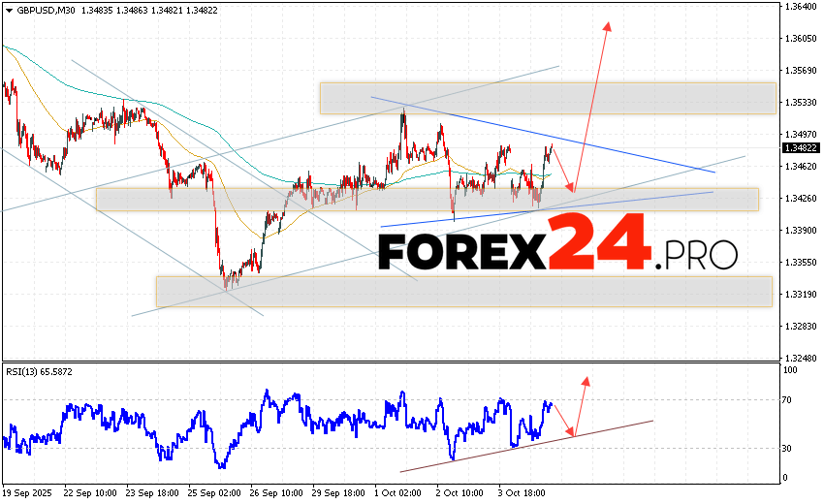
Task: Click the 1.36400 price axis label
Action: [x=800, y=7]
